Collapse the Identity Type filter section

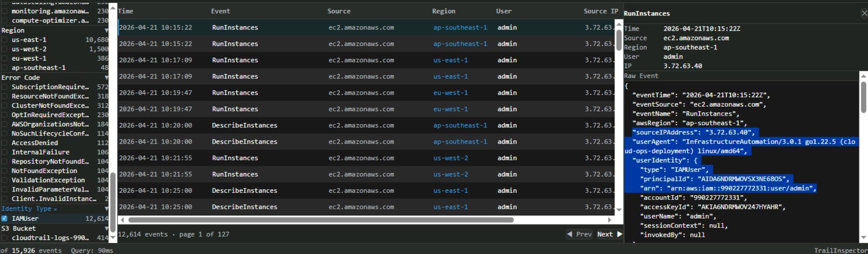(106, 209)
